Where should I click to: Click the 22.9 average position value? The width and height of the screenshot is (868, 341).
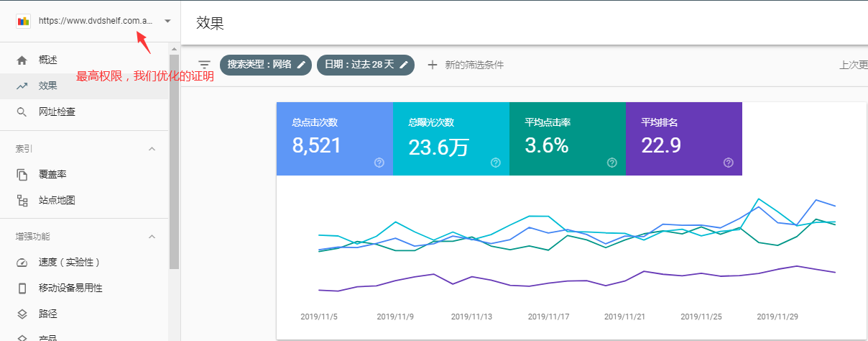(661, 145)
